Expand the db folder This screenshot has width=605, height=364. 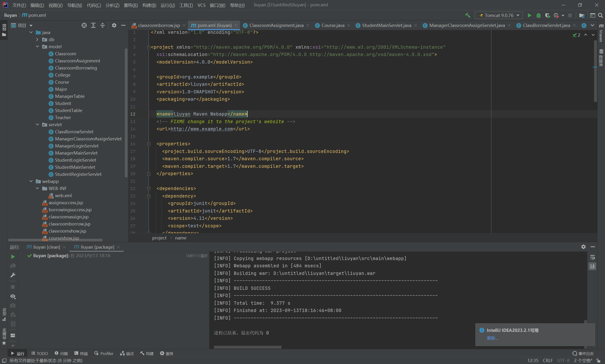(x=38, y=39)
